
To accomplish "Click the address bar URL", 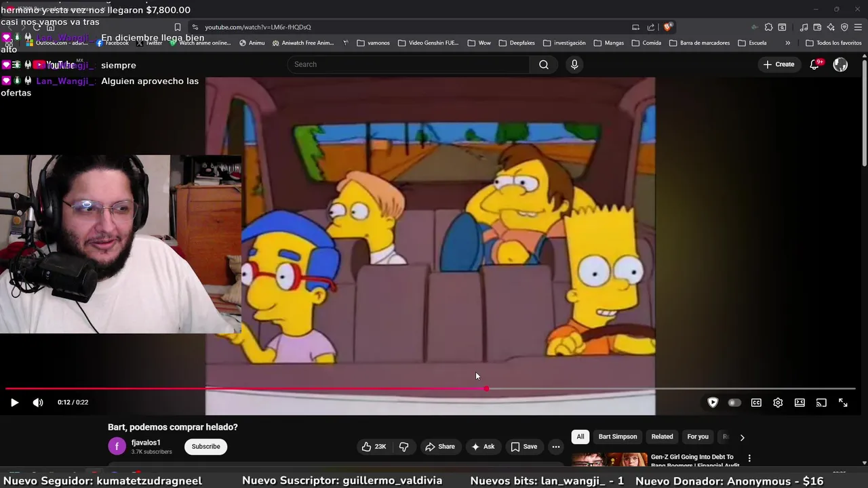I will tap(258, 27).
